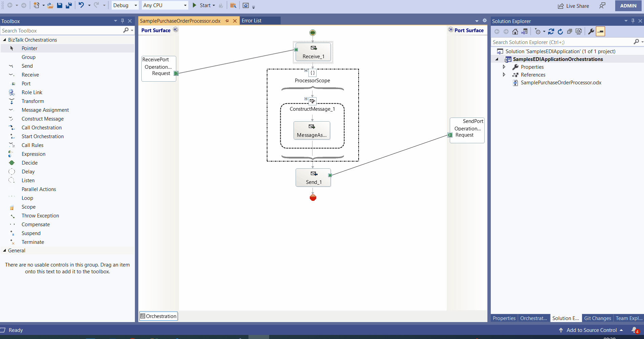Select the Transform toolbox item
The height and width of the screenshot is (339, 644).
click(33, 101)
